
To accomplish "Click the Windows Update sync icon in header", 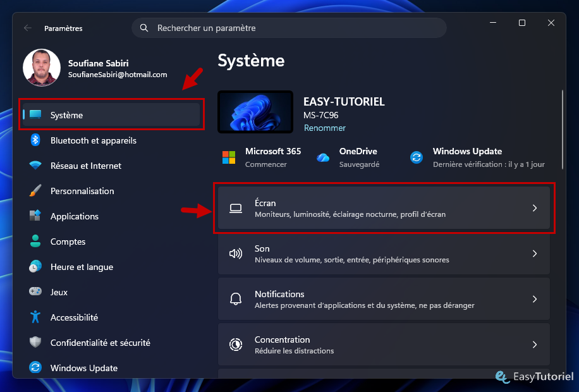I will (x=417, y=157).
